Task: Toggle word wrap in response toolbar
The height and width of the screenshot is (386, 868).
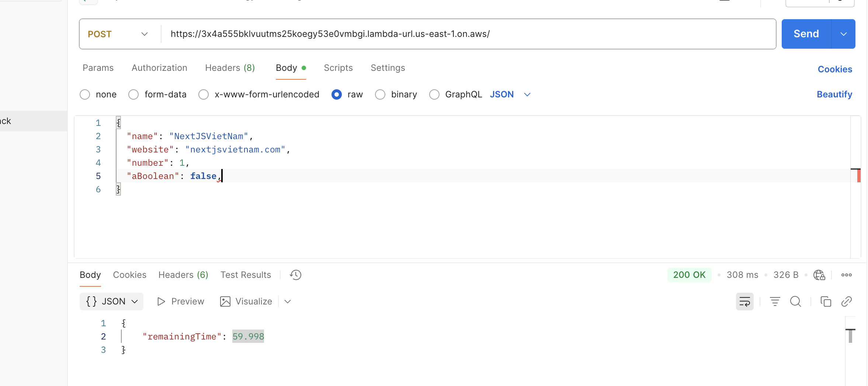Action: [x=744, y=301]
